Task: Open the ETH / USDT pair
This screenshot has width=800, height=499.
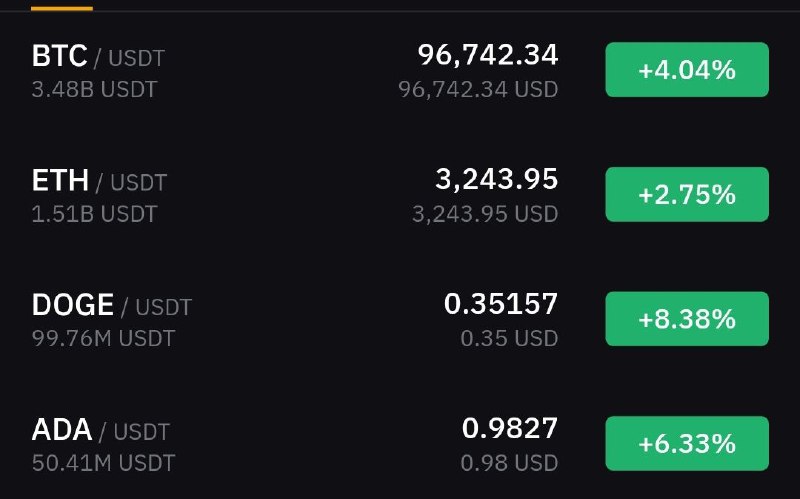Action: tap(400, 194)
